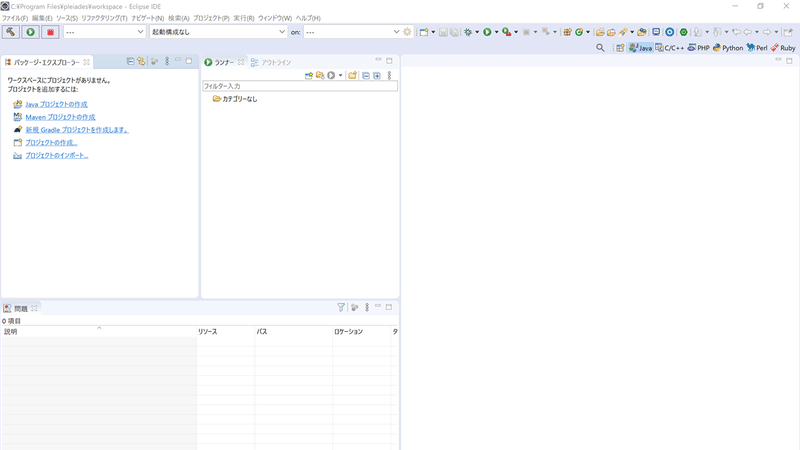Open the ファイル(F) menu

15,18
